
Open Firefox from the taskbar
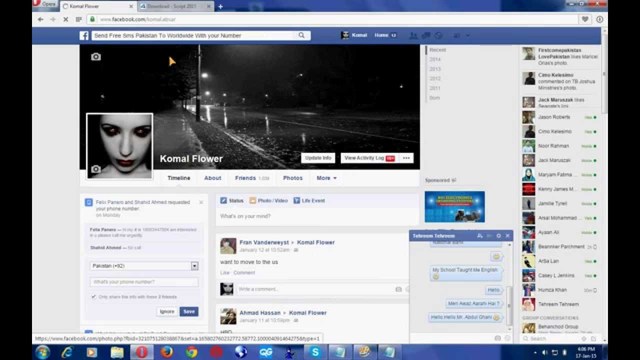[167, 352]
